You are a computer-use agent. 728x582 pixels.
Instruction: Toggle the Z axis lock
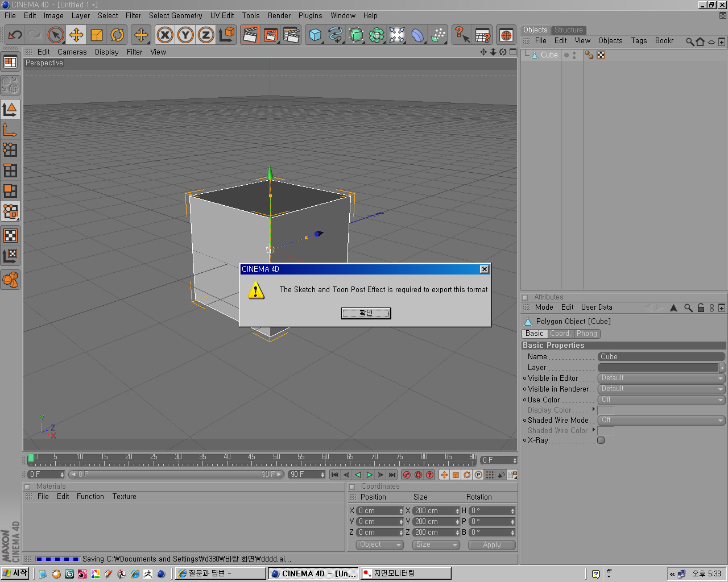[206, 35]
